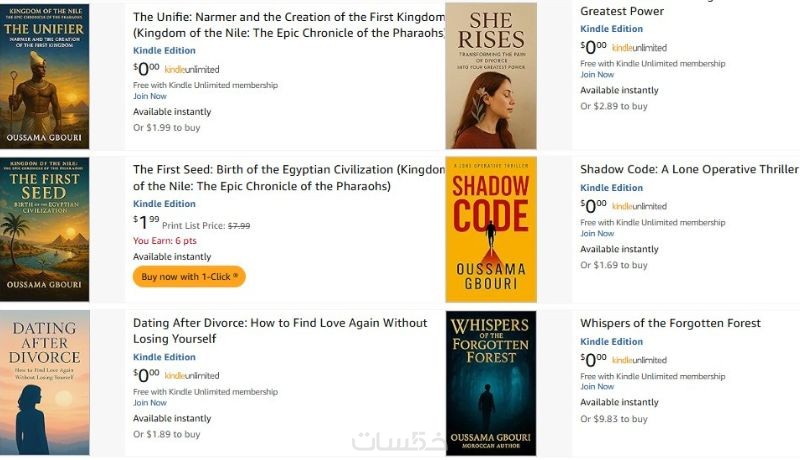This screenshot has height=460, width=800.
Task: Select Kindle Edition for Shadow Code
Action: point(611,188)
